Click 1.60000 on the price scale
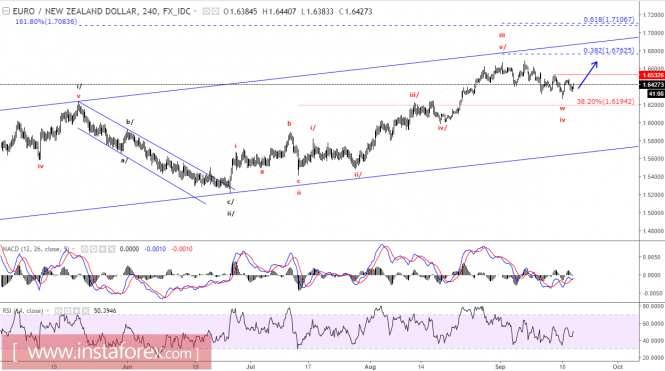This screenshot has height=371, width=665. (x=654, y=123)
